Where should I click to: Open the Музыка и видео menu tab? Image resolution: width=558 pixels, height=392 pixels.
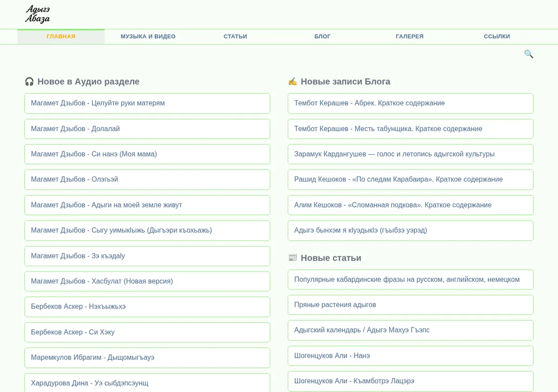coord(148,37)
